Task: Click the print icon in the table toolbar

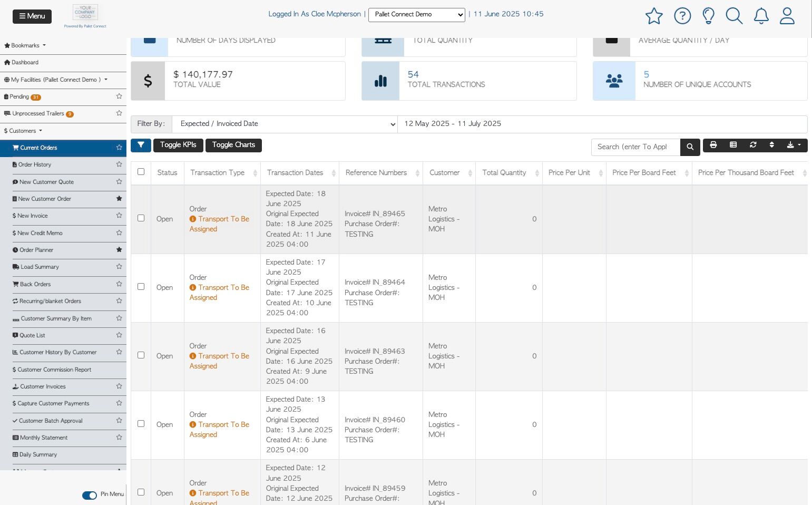Action: tap(713, 145)
